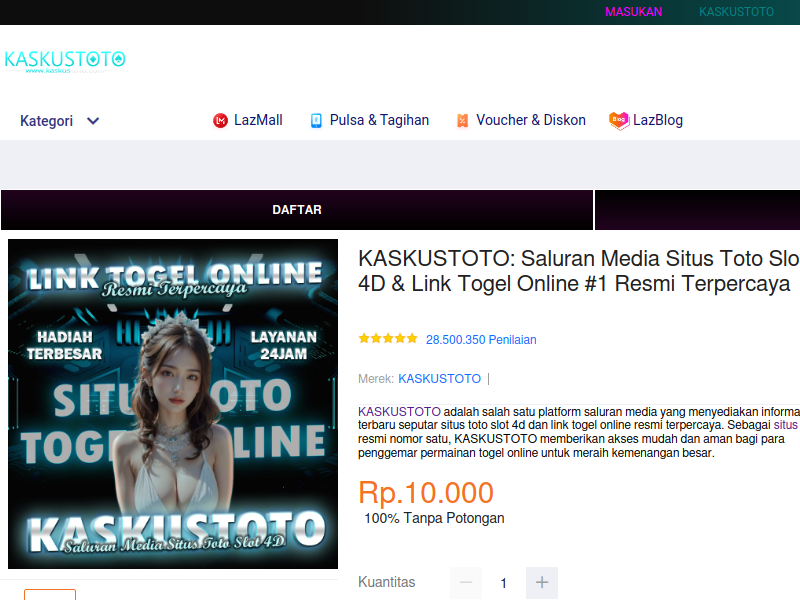Click the blue phone icon for Pulsa & Tagihan

coord(316,121)
